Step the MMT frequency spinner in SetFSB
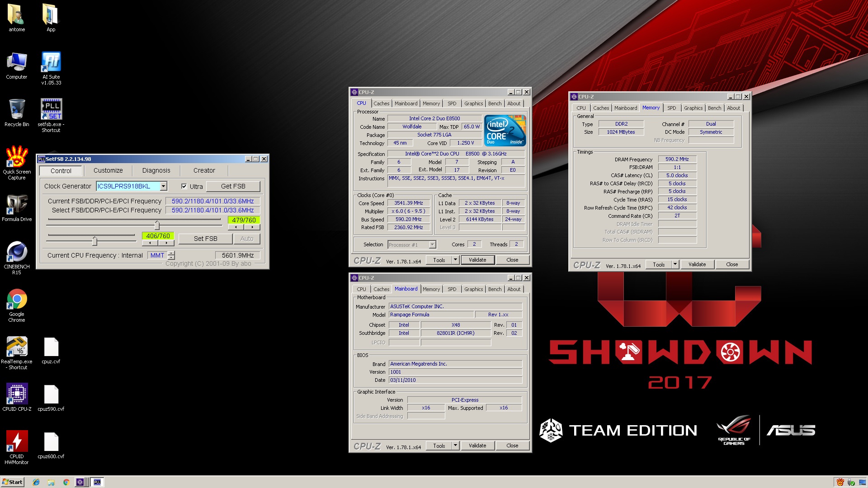 click(171, 255)
